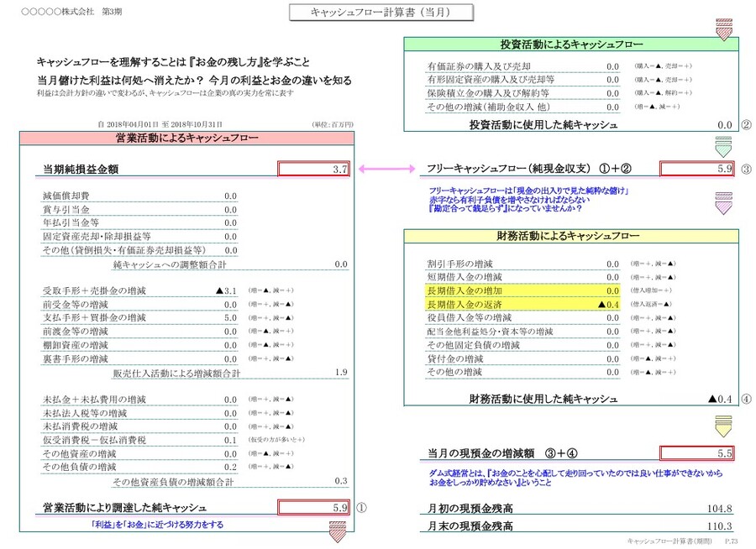The height and width of the screenshot is (549, 756).
Task: Click the 5.0 value in 支払手形+買掛金 row
Action: [230, 318]
